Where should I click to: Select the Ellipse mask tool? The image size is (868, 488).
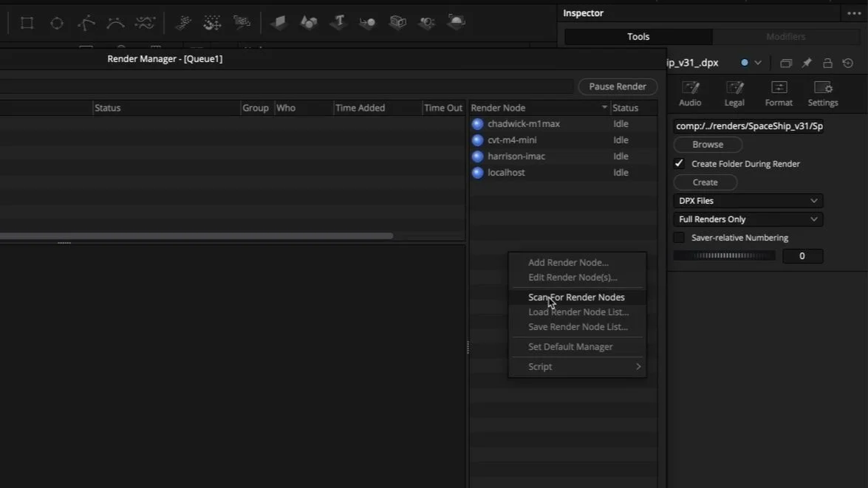(x=56, y=22)
